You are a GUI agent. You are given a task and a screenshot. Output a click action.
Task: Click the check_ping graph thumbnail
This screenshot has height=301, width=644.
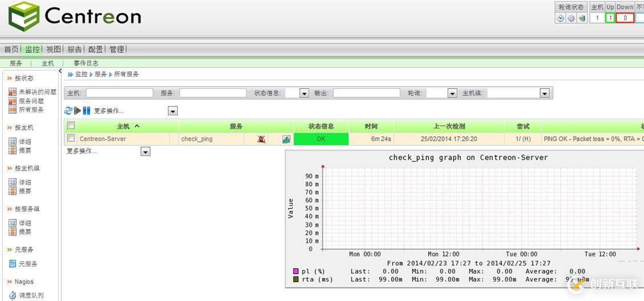465,219
